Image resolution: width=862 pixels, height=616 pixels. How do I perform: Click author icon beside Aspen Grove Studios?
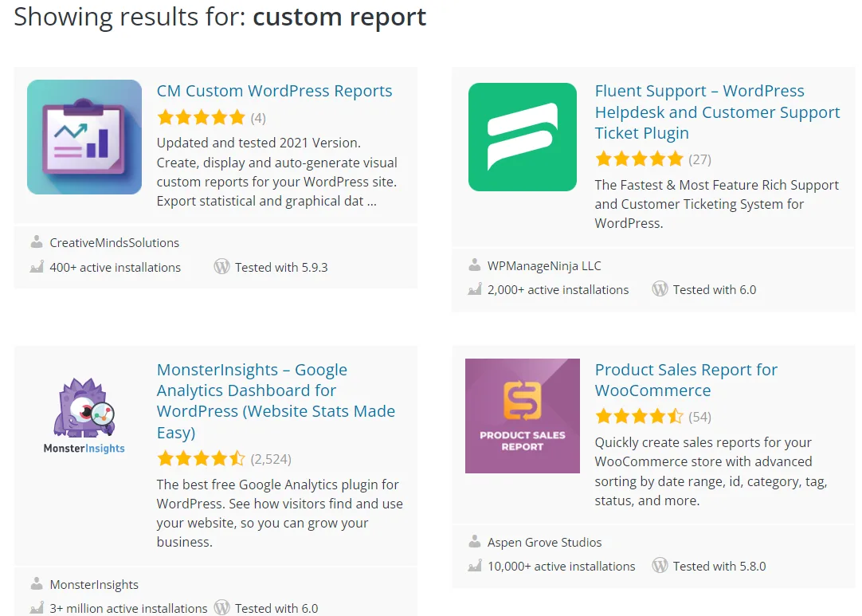pyautogui.click(x=475, y=542)
